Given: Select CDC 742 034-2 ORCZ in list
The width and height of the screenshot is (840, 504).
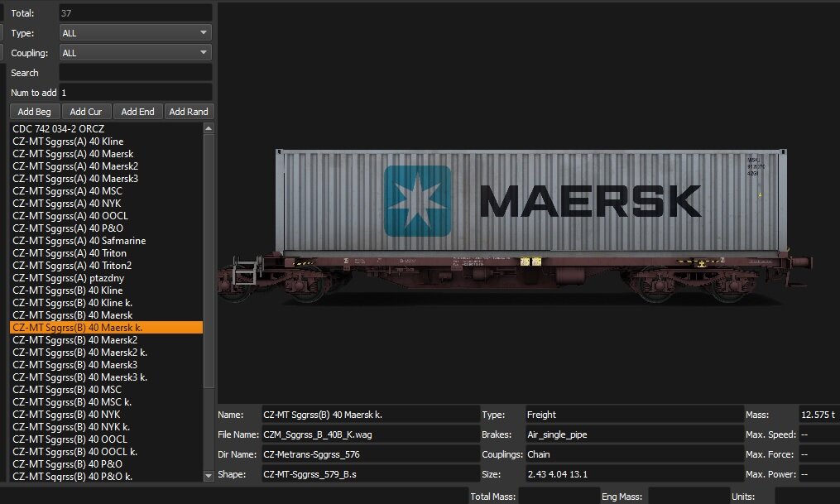Looking at the screenshot, I should tap(57, 129).
